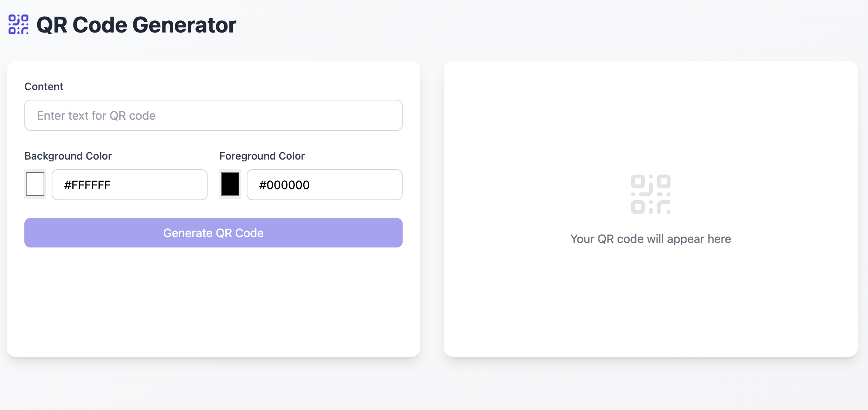Click page background beneath the form card

click(x=213, y=384)
